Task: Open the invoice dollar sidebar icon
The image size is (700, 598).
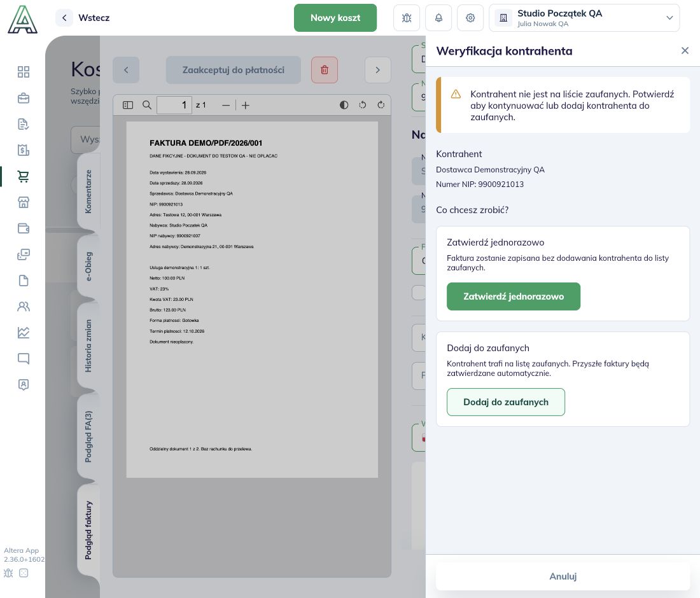Action: 23,150
